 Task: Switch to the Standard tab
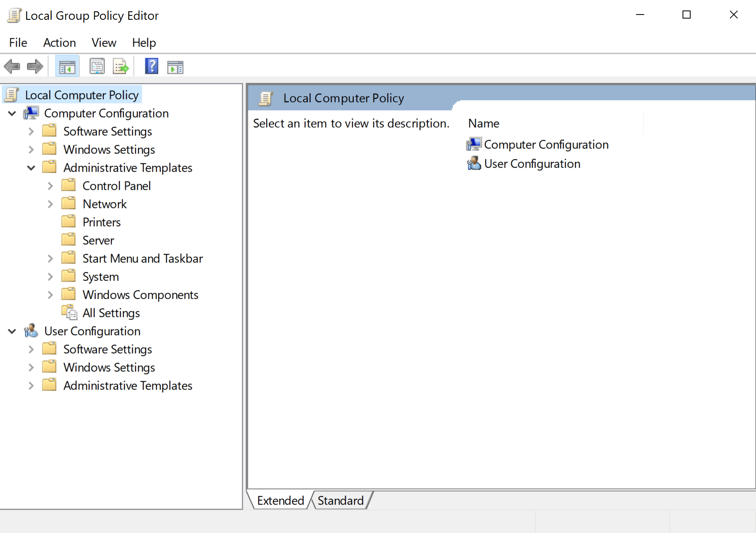340,500
